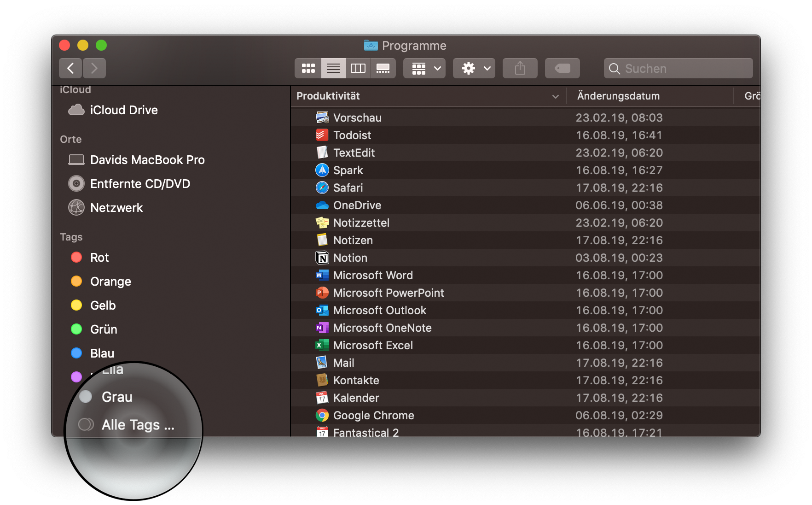Toggle sort order chevron in Produktivität header

coord(556,96)
